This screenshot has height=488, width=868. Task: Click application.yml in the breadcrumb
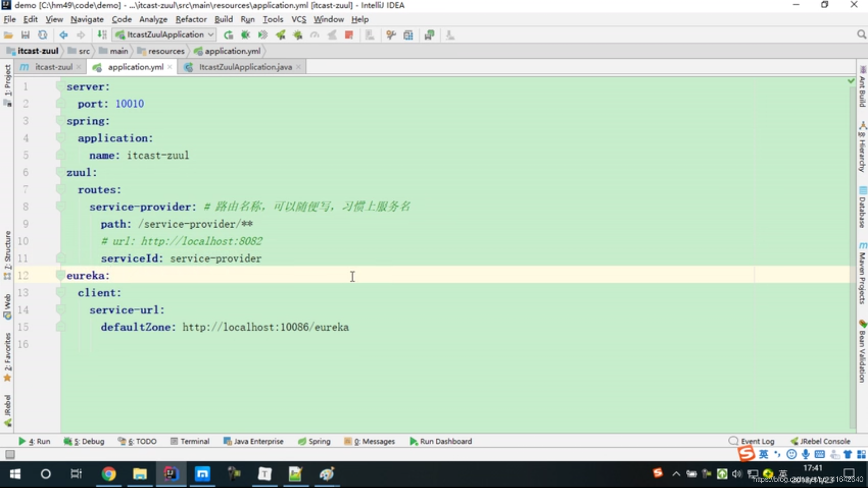(227, 51)
